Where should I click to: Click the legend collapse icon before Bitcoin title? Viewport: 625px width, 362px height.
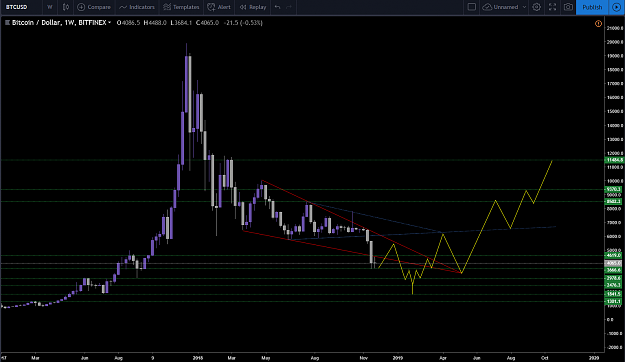[x=7, y=23]
